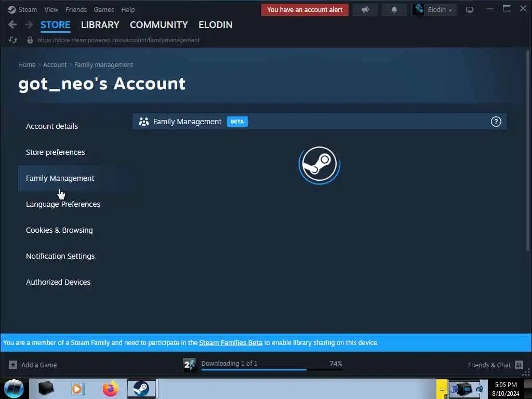This screenshot has width=532, height=399.
Task: Open Account details in sidebar
Action: (x=52, y=126)
